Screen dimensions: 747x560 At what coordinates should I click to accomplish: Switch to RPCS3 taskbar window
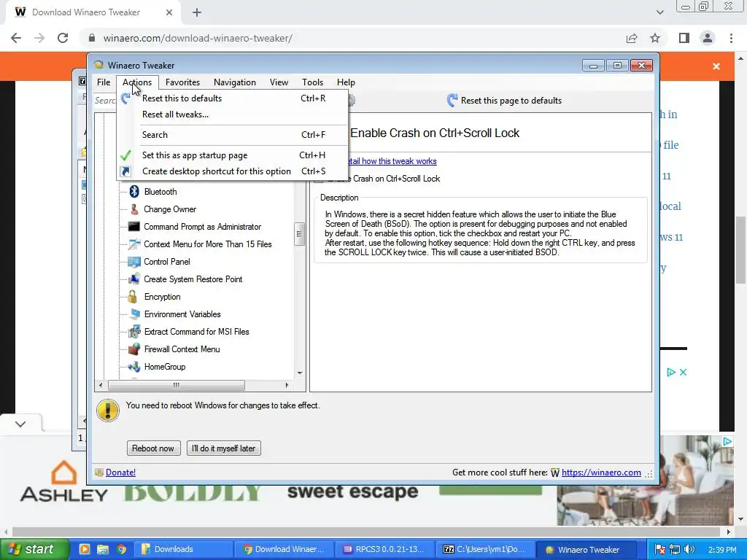point(385,549)
